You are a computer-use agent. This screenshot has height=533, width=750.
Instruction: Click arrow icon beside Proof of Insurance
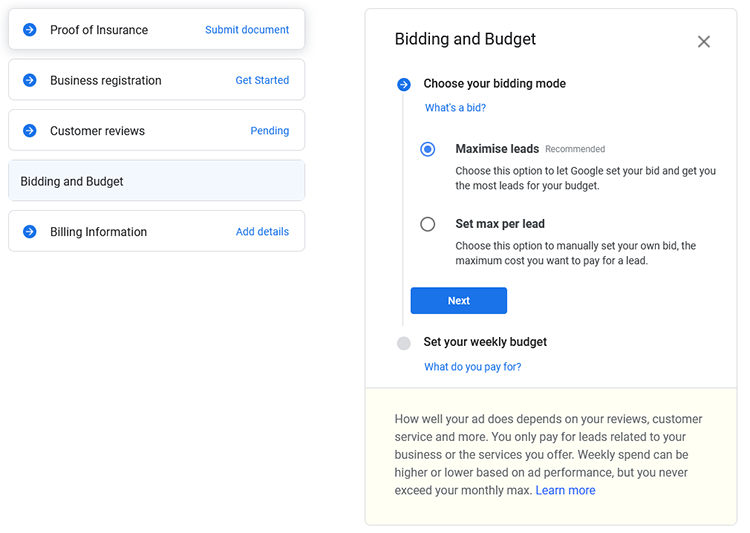click(30, 30)
